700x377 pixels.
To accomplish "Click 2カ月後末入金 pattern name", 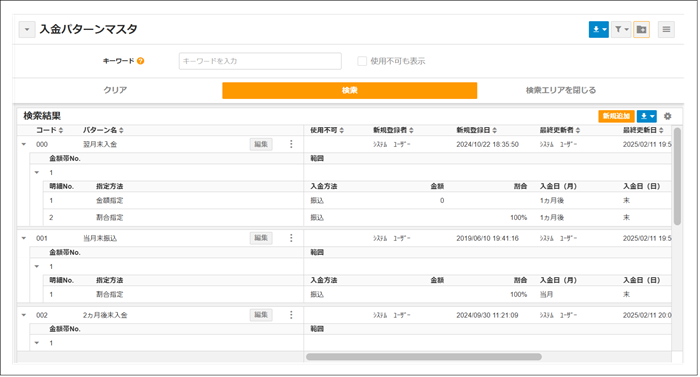I will click(105, 315).
